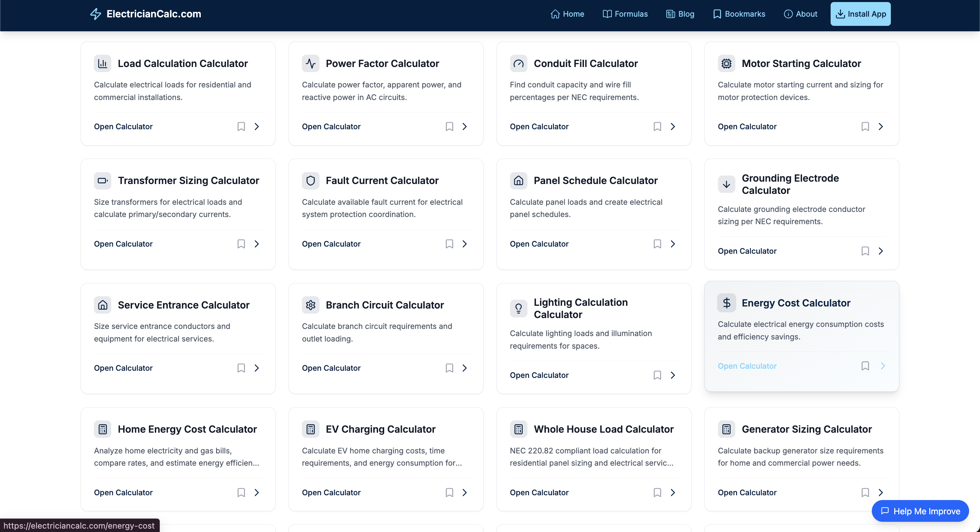Open Calculator link for Grounding Electrode
Viewport: 980px width, 532px height.
tap(747, 251)
